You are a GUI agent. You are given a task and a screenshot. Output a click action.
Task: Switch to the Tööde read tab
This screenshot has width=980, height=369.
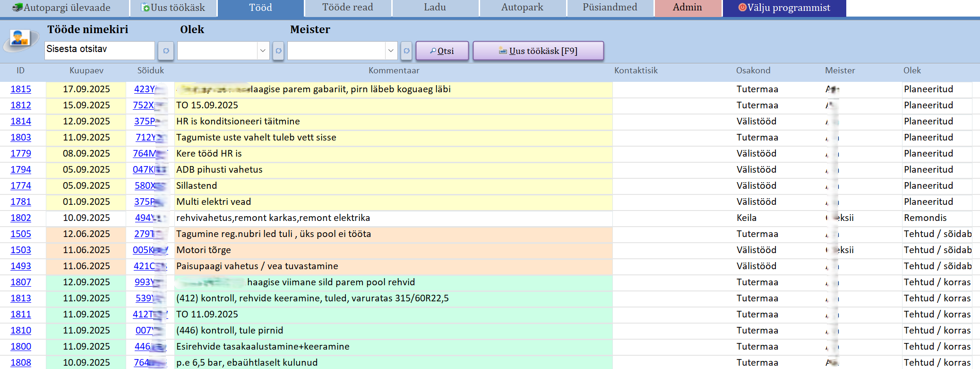click(x=347, y=8)
